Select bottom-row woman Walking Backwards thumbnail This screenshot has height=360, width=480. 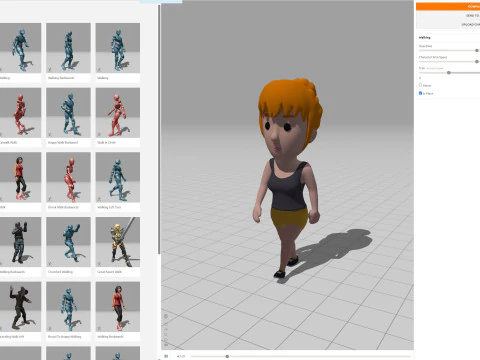(x=118, y=307)
